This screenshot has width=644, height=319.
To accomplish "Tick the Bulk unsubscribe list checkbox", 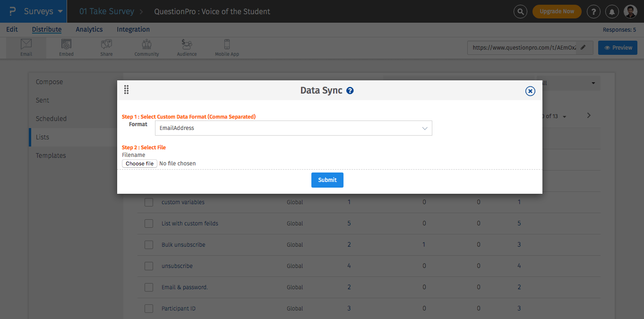I will (x=149, y=245).
